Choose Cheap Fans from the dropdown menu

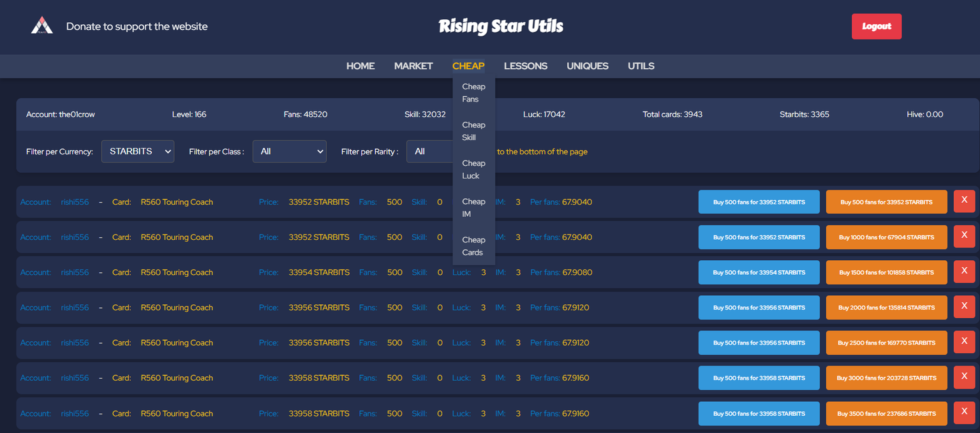[474, 92]
